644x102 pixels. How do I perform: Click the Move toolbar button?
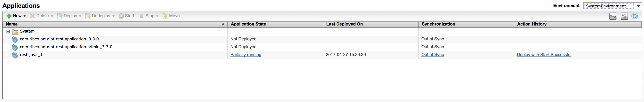point(171,16)
